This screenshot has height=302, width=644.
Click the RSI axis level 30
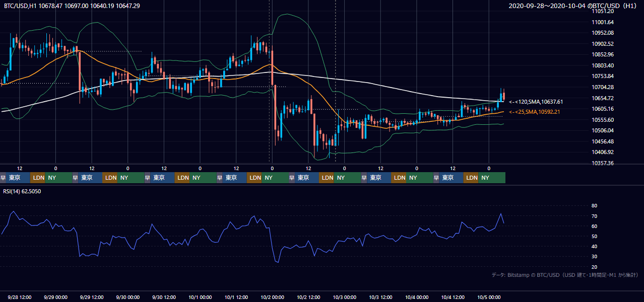[594, 257]
